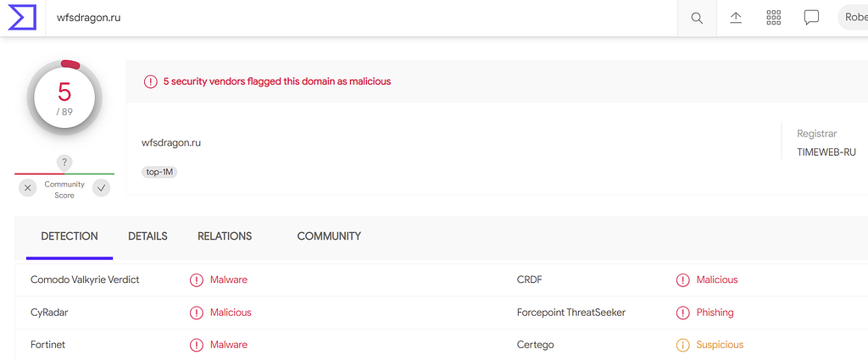Click the VirusTotal sigma logo
Image resolution: width=868 pixels, height=360 pixels.
[21, 18]
